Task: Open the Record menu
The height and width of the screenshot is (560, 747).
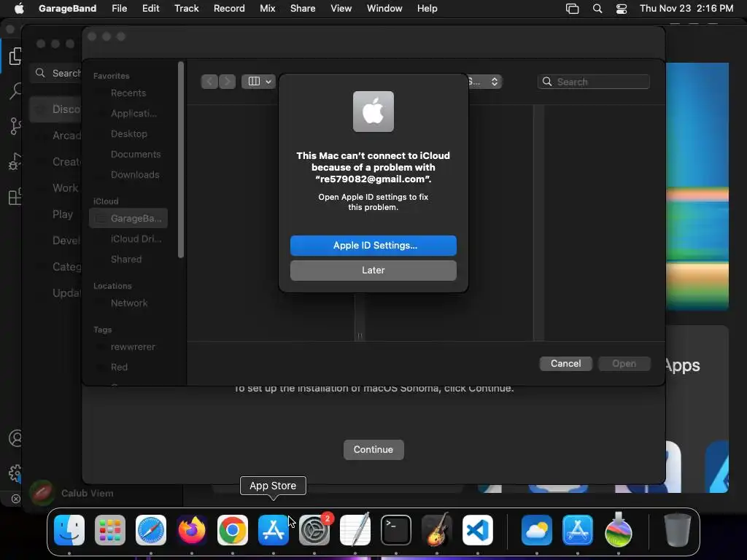Action: click(229, 9)
